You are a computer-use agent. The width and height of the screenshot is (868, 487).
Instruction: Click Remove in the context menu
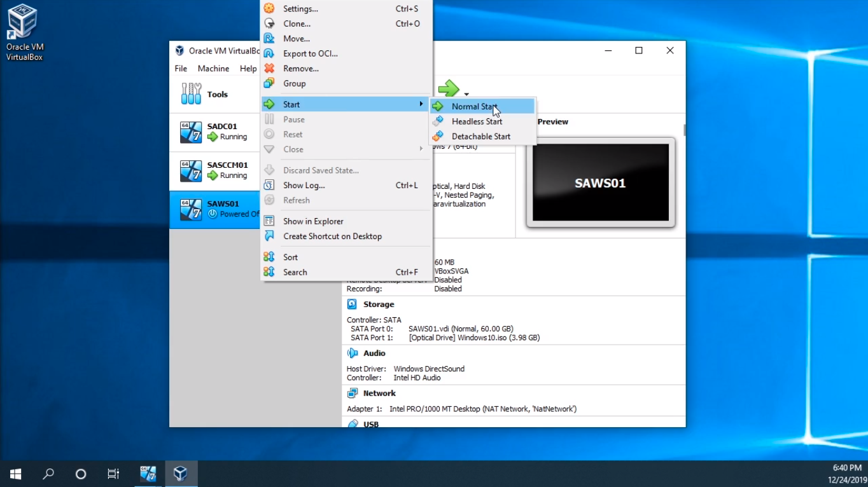click(x=300, y=69)
